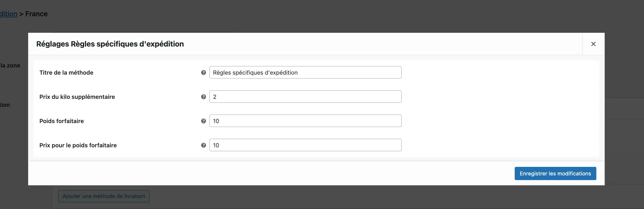Click the dialog title Réglages Règles spécifiques d'expédition
Screen dimensions: 644x209
110,44
